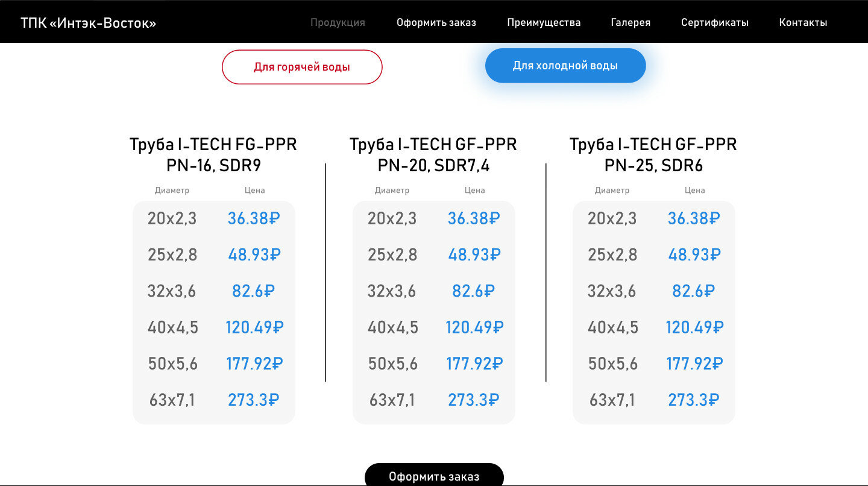
Task: Select the Для холодной воды option
Action: pos(565,66)
